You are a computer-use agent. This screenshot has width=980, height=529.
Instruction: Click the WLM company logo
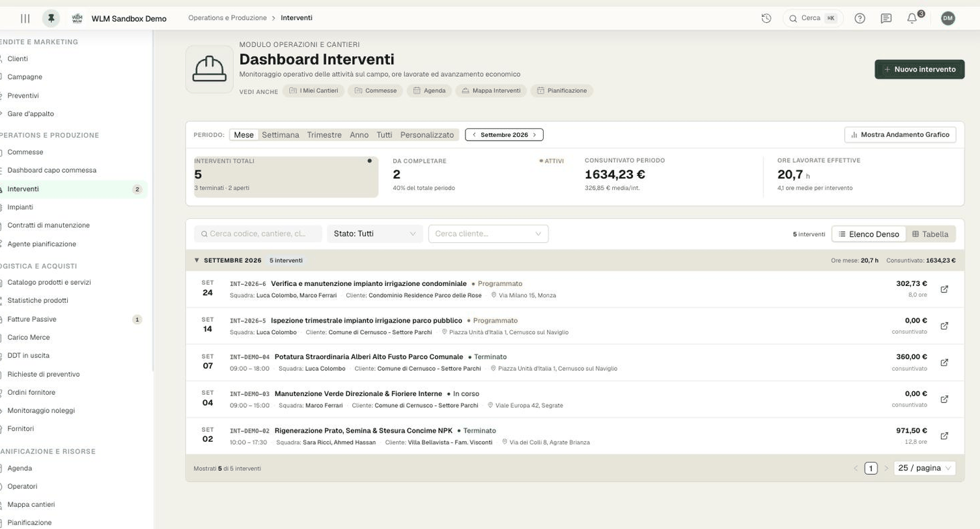coord(77,18)
